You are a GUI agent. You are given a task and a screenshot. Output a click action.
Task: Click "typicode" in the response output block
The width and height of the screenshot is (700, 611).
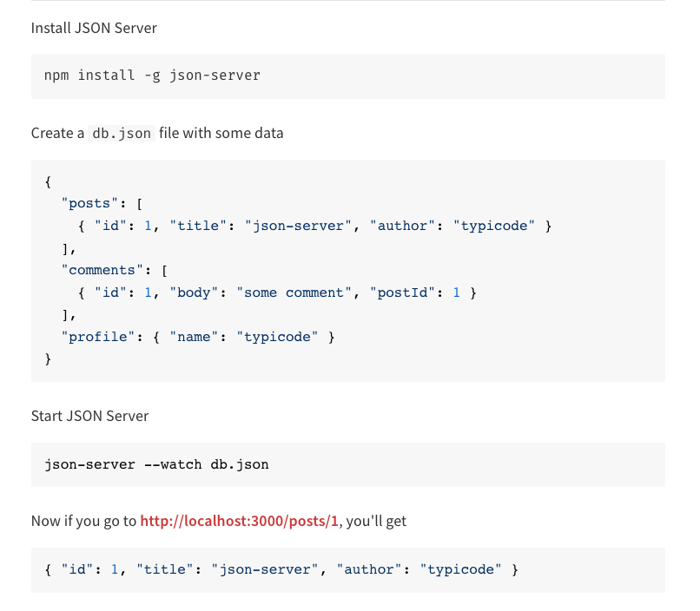tap(460, 570)
